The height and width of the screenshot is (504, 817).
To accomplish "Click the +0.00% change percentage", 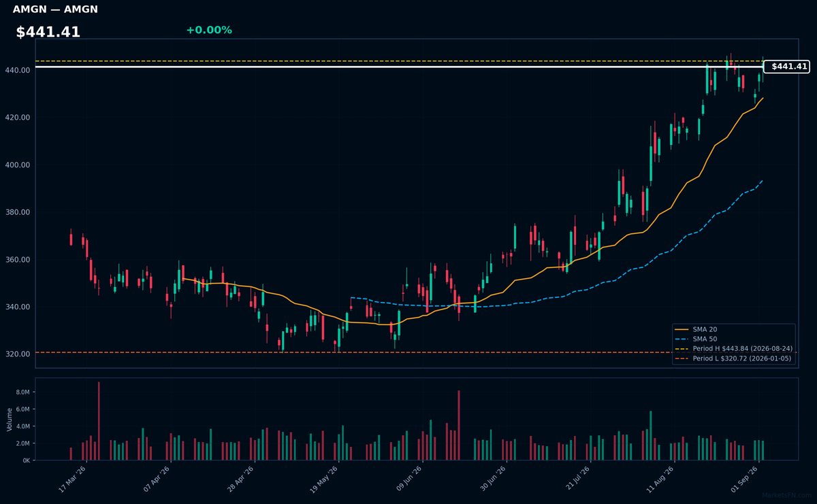I will tap(209, 30).
